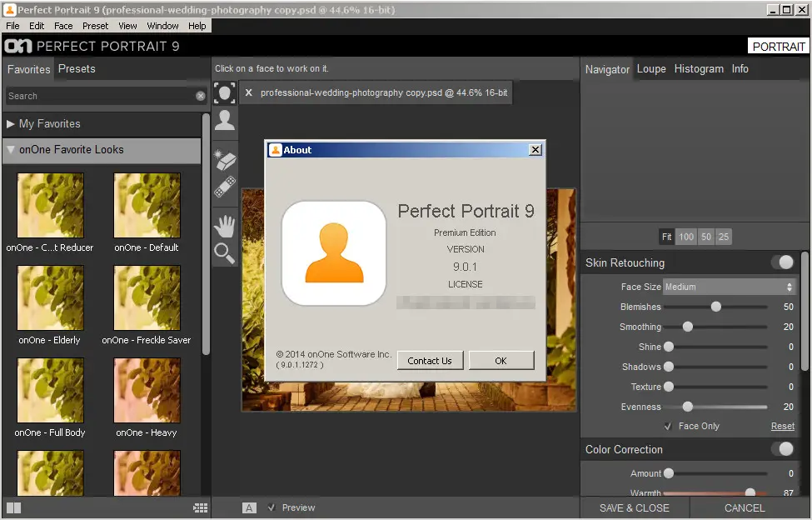This screenshot has width=812, height=520.
Task: Select the onOne - Heavy preset thumbnail
Action: click(147, 391)
